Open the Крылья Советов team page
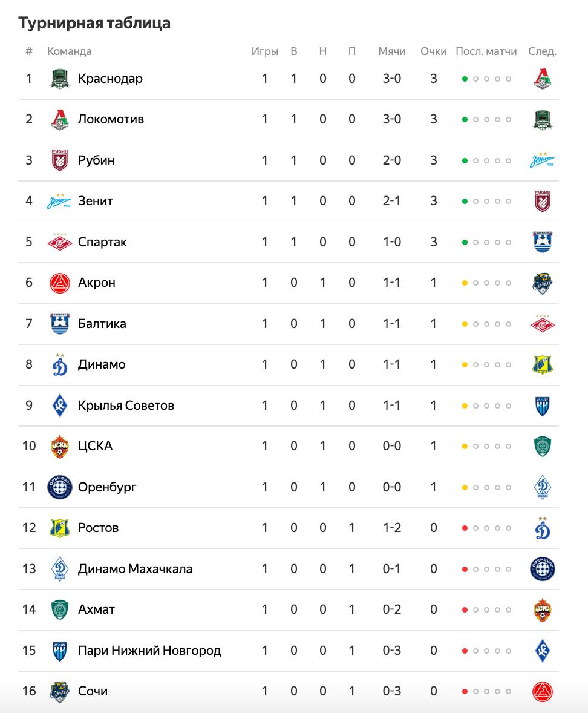The image size is (588, 713). [126, 405]
